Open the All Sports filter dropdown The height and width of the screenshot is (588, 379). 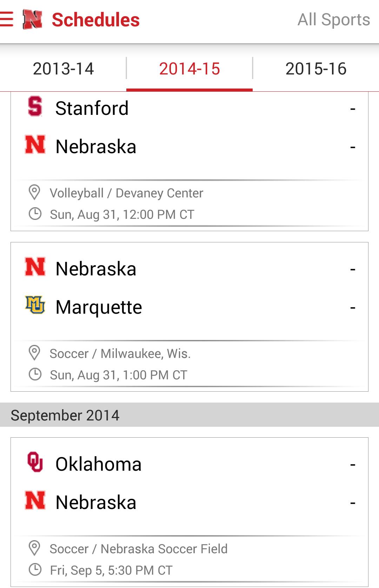tap(333, 20)
